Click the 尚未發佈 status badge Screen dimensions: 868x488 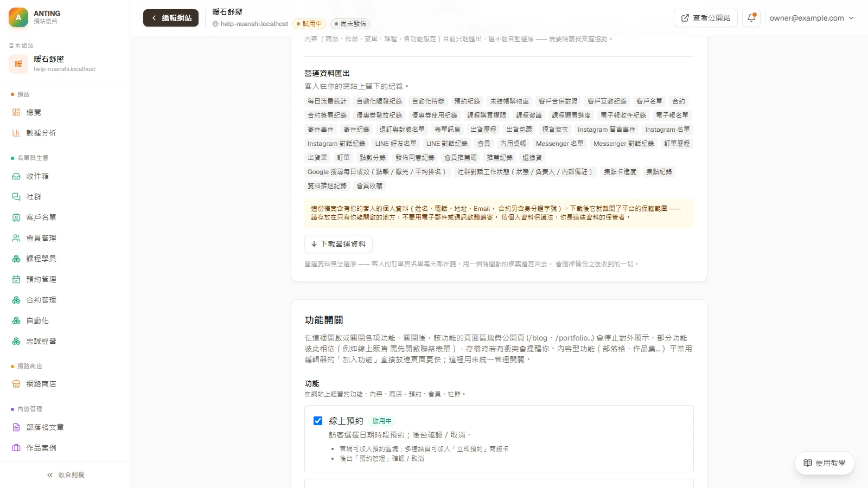[x=350, y=24]
